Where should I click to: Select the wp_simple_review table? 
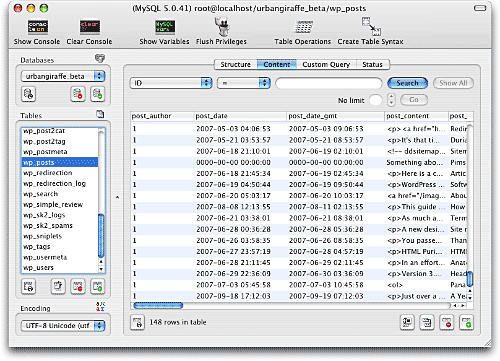[60, 204]
